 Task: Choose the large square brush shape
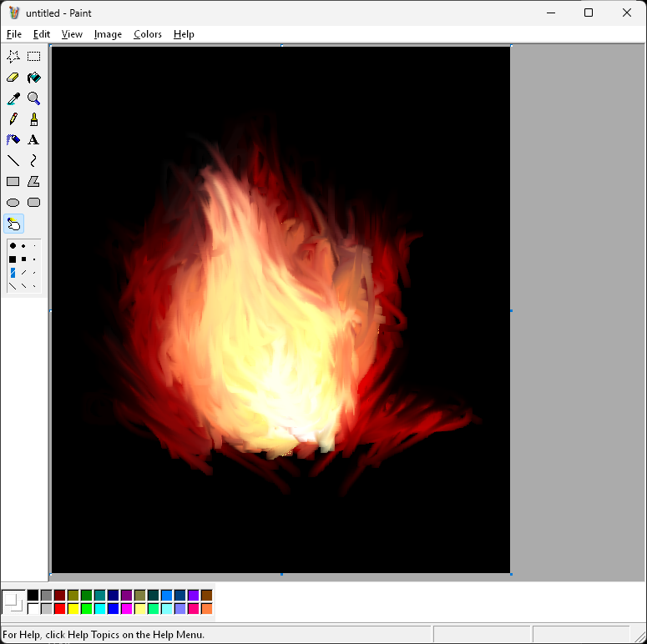point(13,259)
